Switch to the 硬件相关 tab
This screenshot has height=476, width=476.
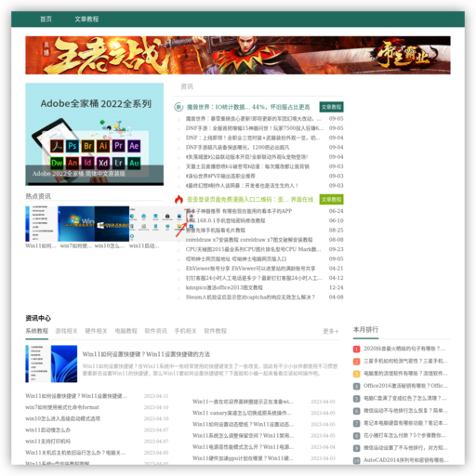point(96,331)
